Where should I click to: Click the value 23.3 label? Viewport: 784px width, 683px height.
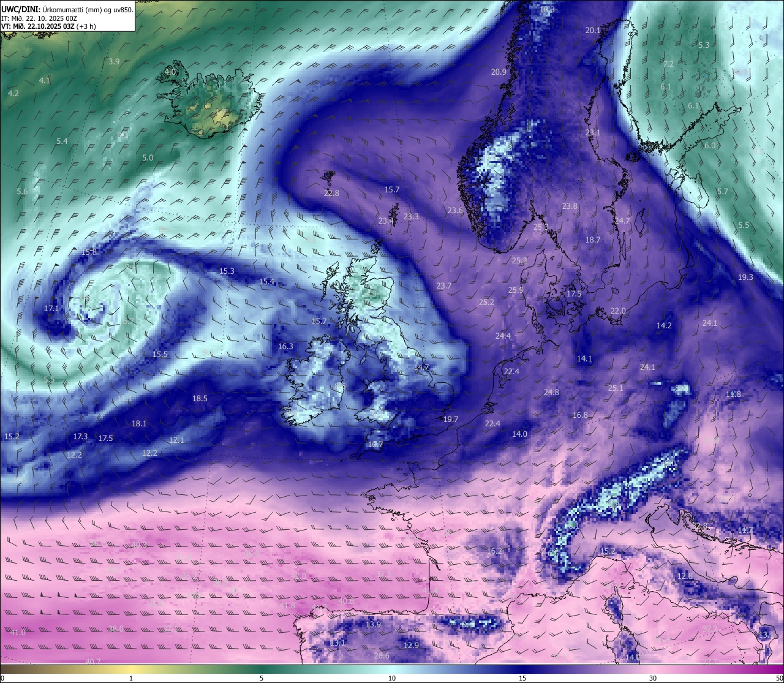pyautogui.click(x=412, y=217)
